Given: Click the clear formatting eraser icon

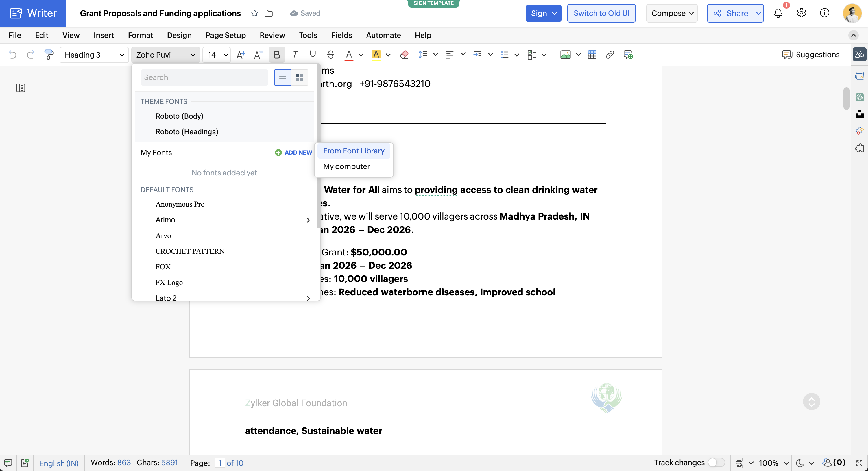Looking at the screenshot, I should point(404,55).
